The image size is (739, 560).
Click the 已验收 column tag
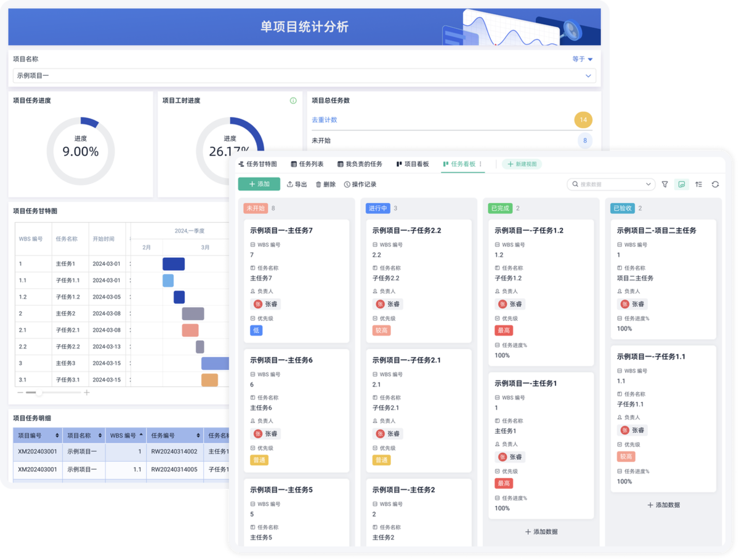tap(623, 208)
